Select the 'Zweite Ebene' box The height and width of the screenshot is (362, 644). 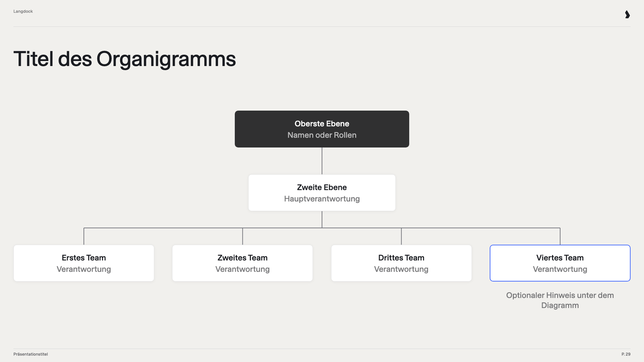point(322,193)
